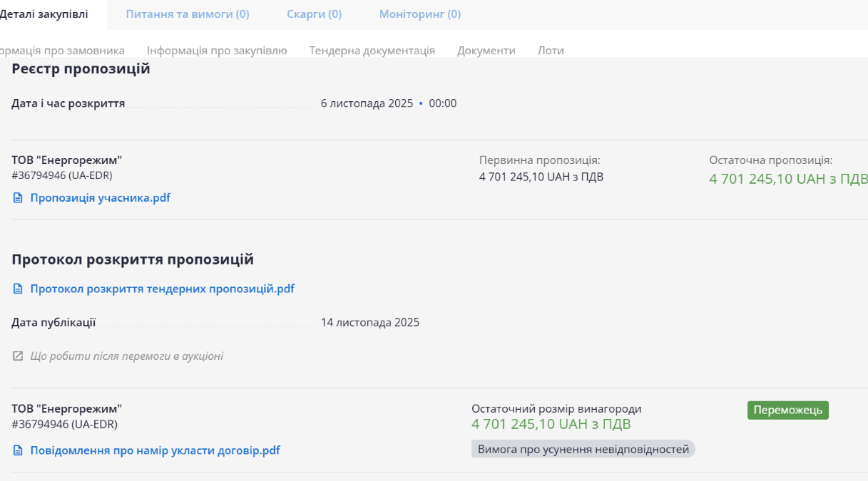The height and width of the screenshot is (481, 868).
Task: Follow the Що робити після перемоги в аукціоні link
Action: pos(126,356)
